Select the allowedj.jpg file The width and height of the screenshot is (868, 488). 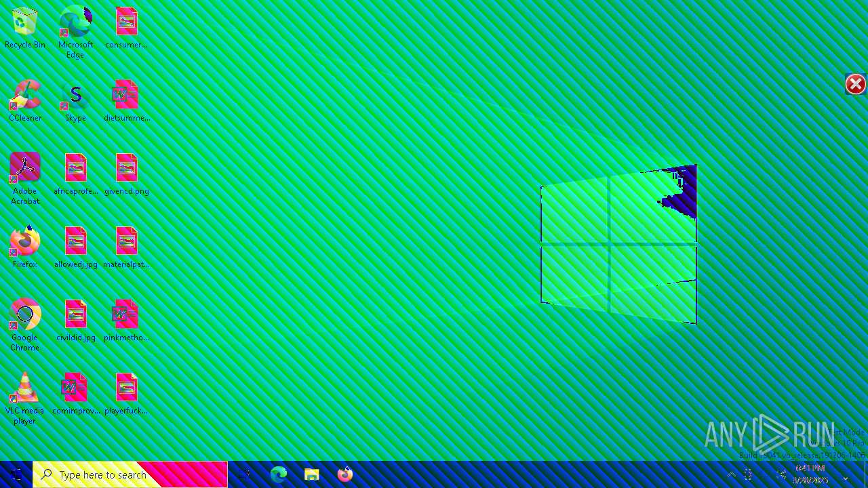tap(76, 248)
